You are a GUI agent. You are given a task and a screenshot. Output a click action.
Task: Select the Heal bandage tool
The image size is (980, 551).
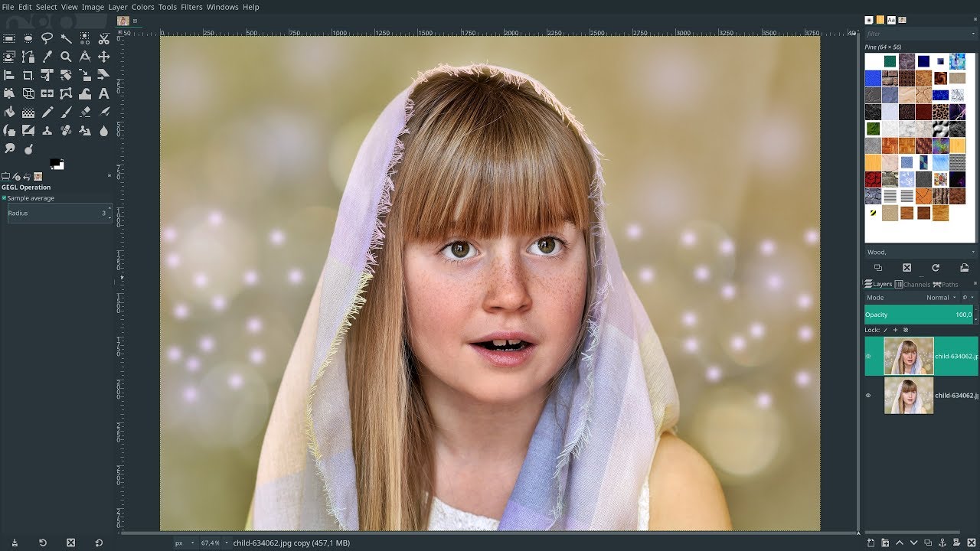(x=66, y=130)
